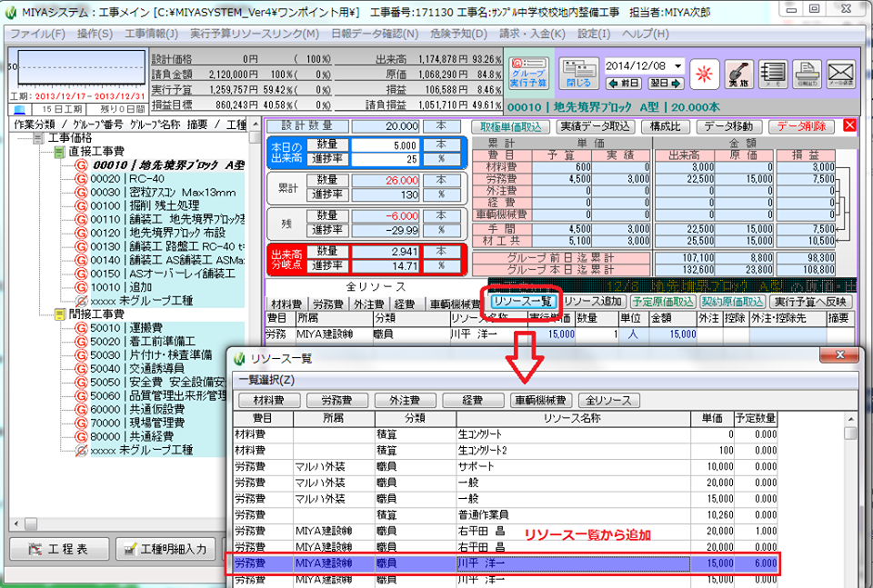Click the green icon beside 直接工事費

pyautogui.click(x=60, y=151)
